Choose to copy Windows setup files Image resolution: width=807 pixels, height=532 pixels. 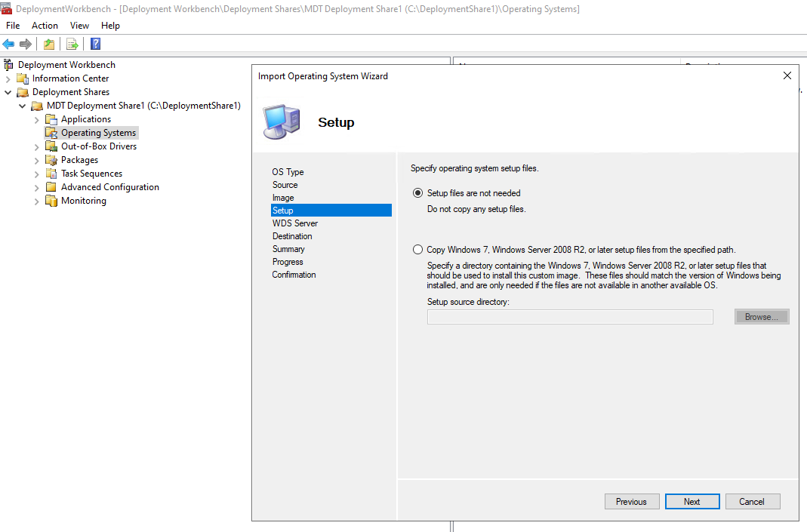coord(418,249)
